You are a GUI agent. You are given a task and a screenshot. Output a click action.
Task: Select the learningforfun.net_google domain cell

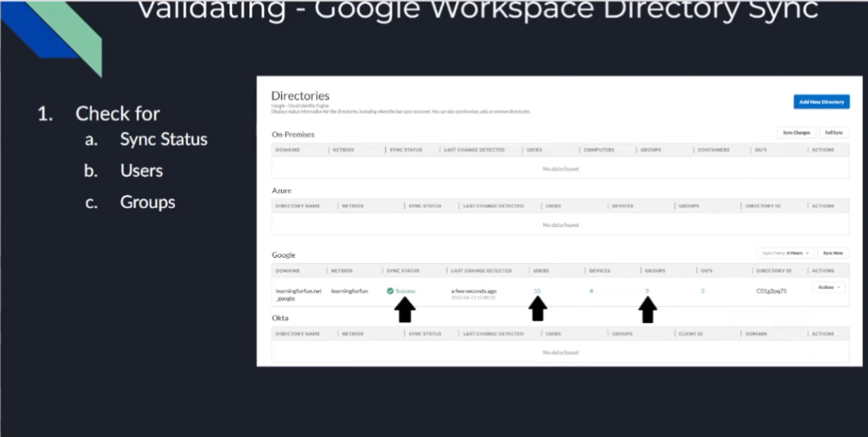298,295
